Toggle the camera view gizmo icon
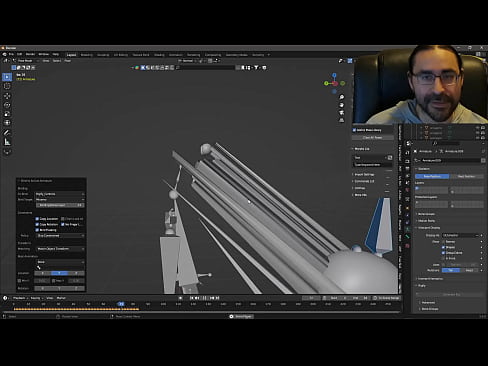488x366 pixels. click(342, 113)
